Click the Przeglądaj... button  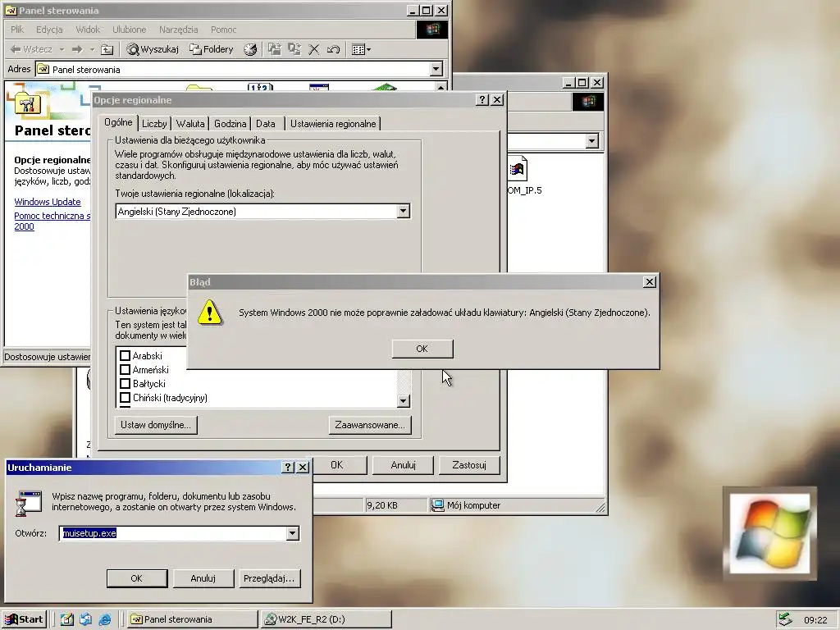269,578
